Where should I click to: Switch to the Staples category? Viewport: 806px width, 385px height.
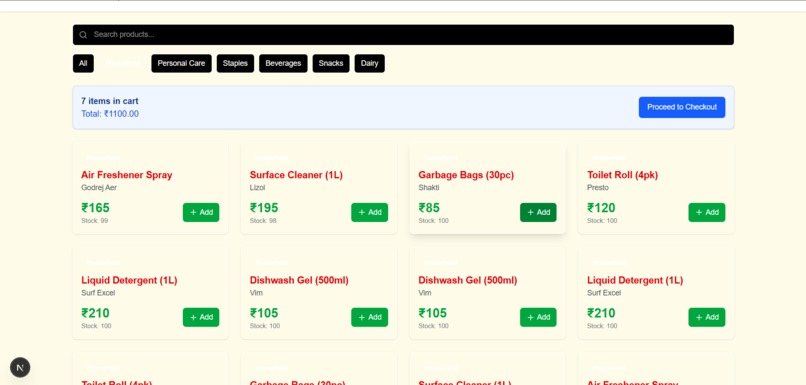235,63
